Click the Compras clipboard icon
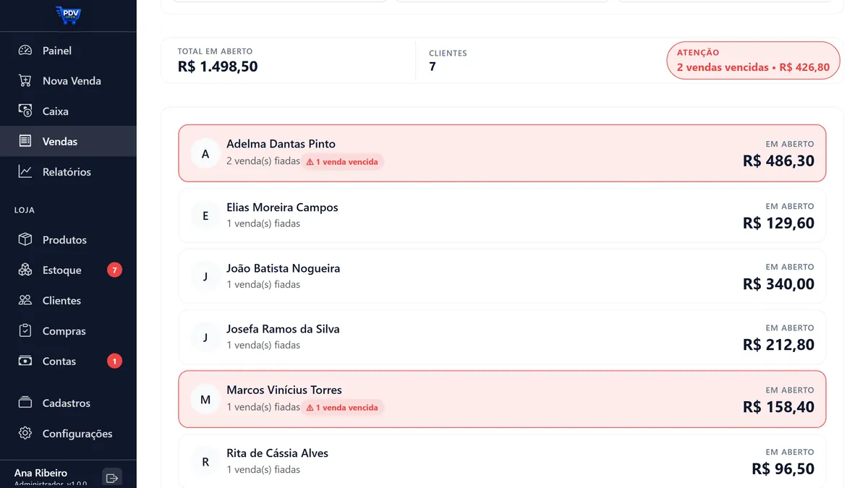This screenshot has height=488, width=868. point(25,331)
